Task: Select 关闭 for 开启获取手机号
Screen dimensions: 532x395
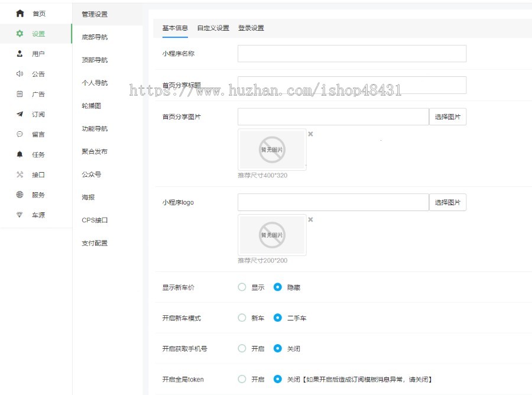Action: point(278,348)
